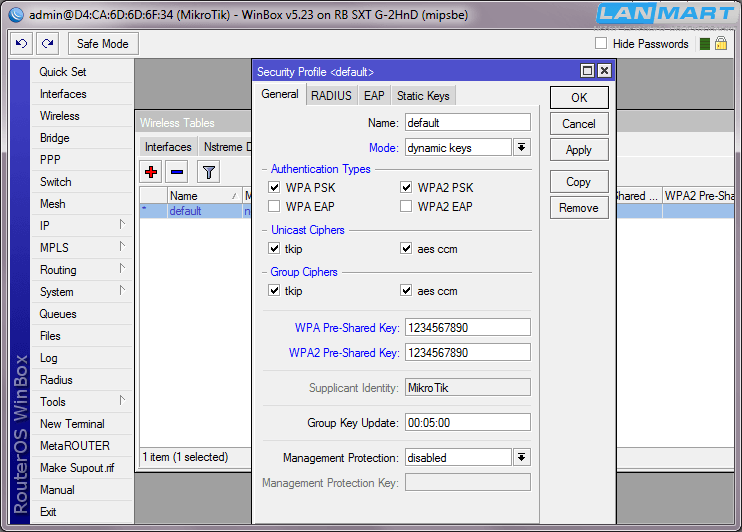
Task: Click OK in Security Profile dialog
Action: tap(579, 98)
